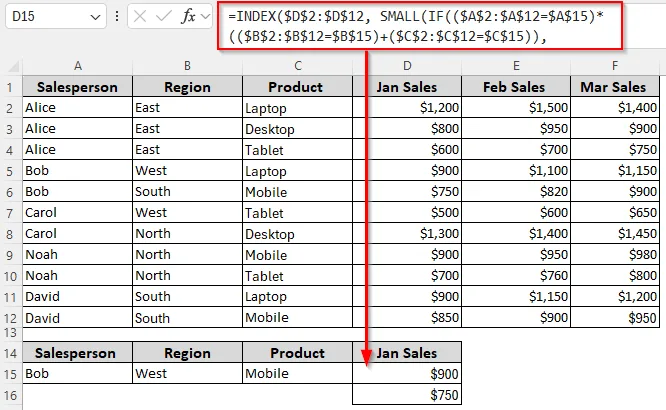This screenshot has width=666, height=410.
Task: Select column E header
Action: [516, 66]
